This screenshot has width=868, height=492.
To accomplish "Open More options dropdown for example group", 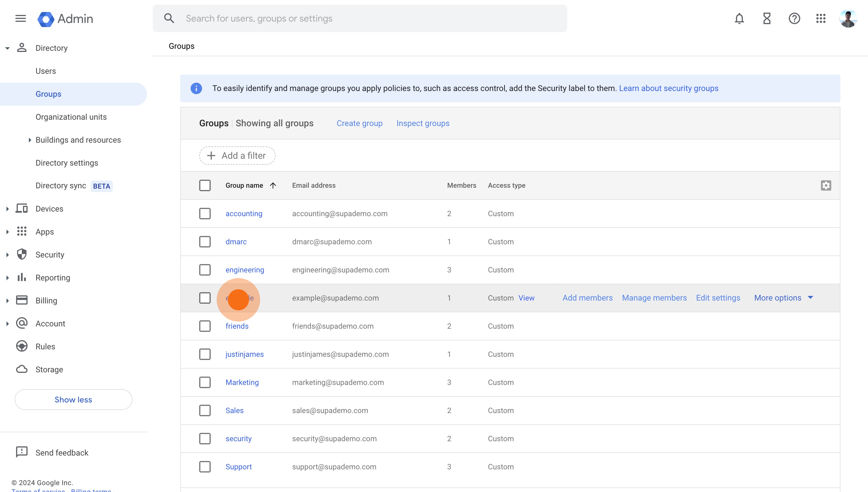I will click(x=784, y=298).
